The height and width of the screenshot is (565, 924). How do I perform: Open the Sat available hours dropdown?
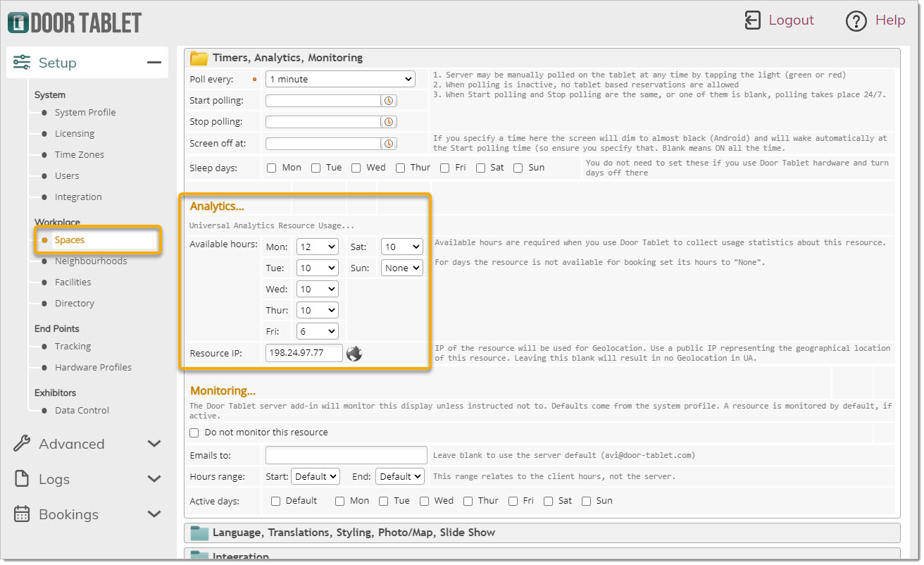402,247
